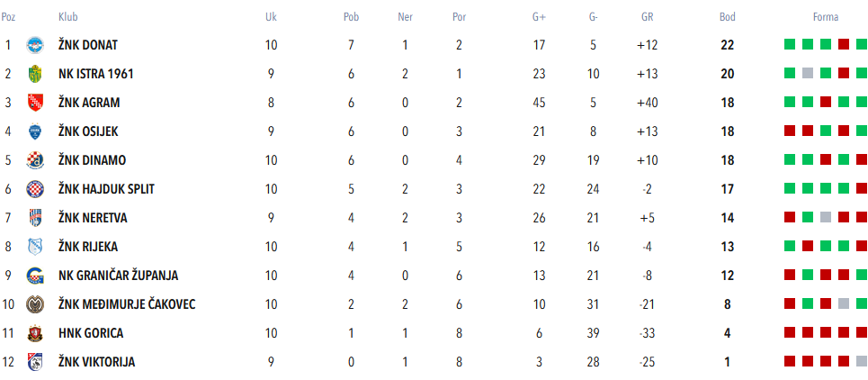
Task: Click the NK Graničar Županja club crest
Action: click(x=35, y=276)
